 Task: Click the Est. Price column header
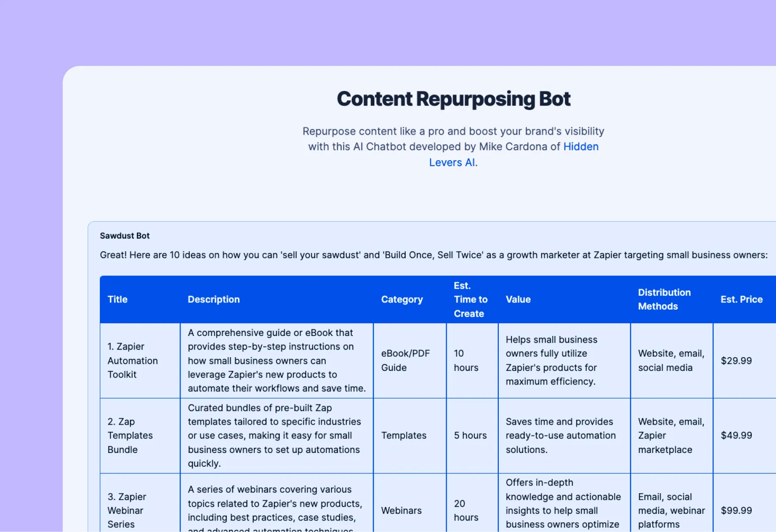(742, 299)
